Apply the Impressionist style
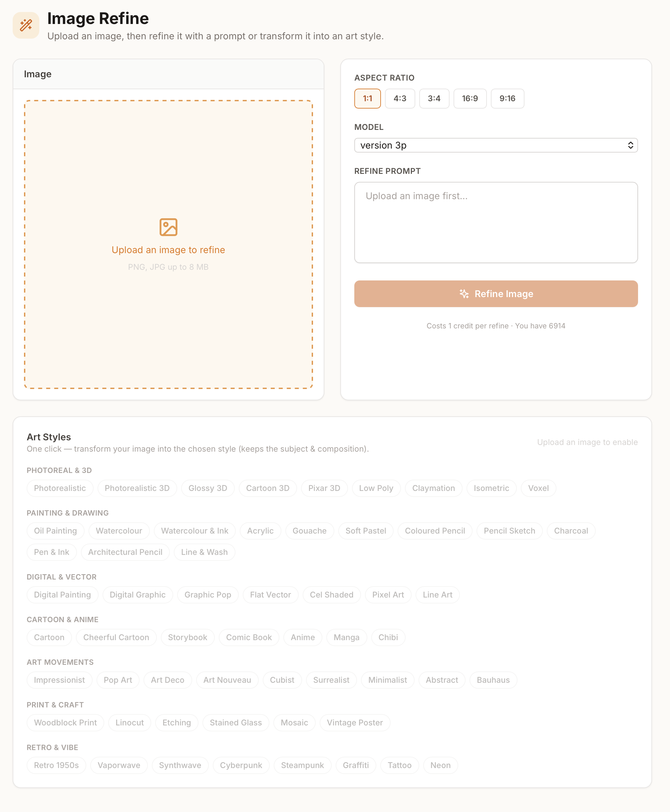 (x=59, y=680)
